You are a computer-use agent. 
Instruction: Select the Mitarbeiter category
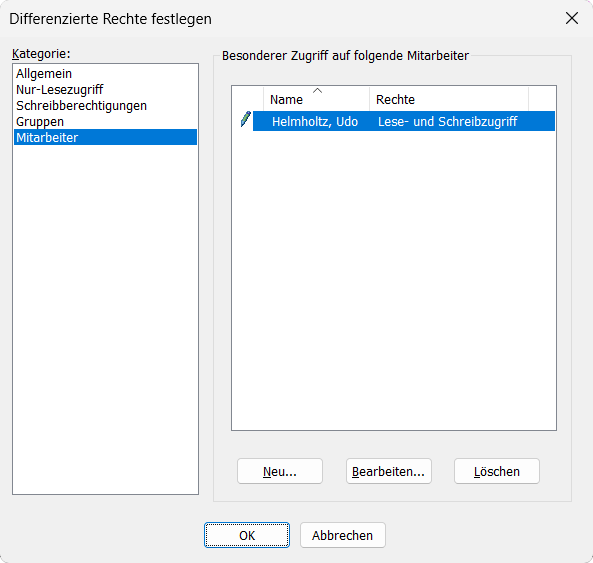[105, 137]
